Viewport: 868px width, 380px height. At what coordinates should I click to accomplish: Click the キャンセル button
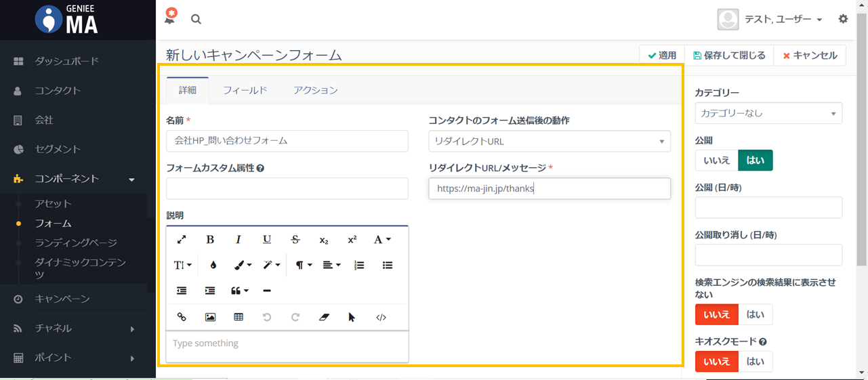pos(810,56)
